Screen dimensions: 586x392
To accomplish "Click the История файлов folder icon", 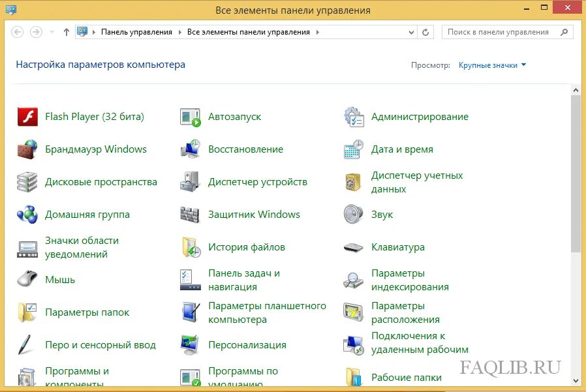I will (191, 247).
